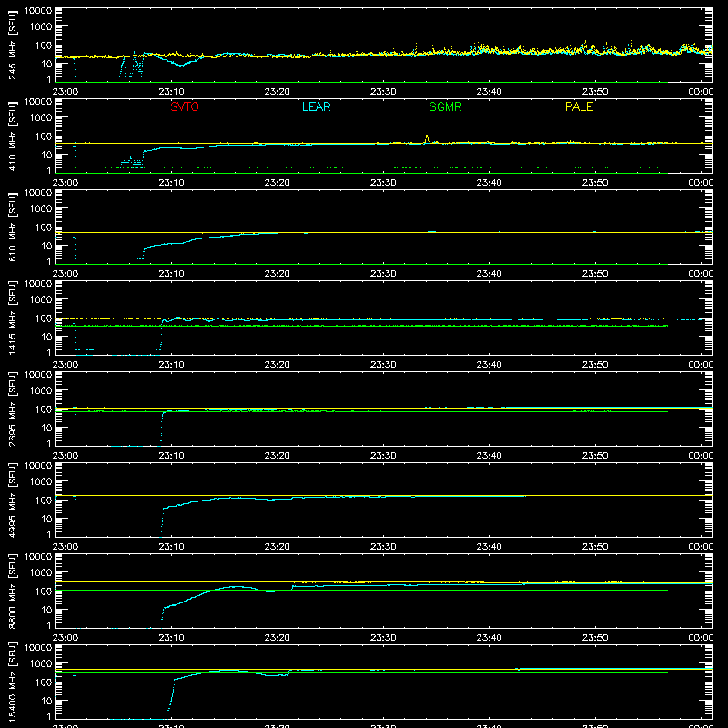Click 23:10 time label under 245 MHz plot
The image size is (728, 728).
pos(171,92)
